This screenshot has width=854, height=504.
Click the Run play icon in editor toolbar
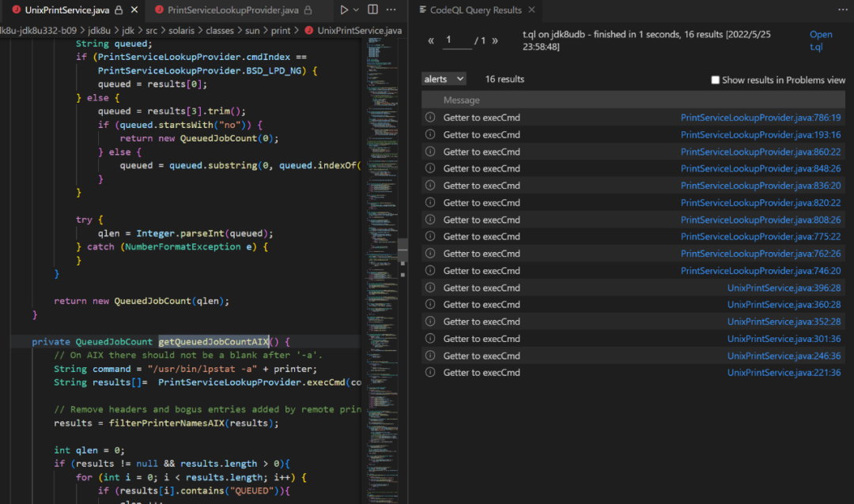click(343, 10)
